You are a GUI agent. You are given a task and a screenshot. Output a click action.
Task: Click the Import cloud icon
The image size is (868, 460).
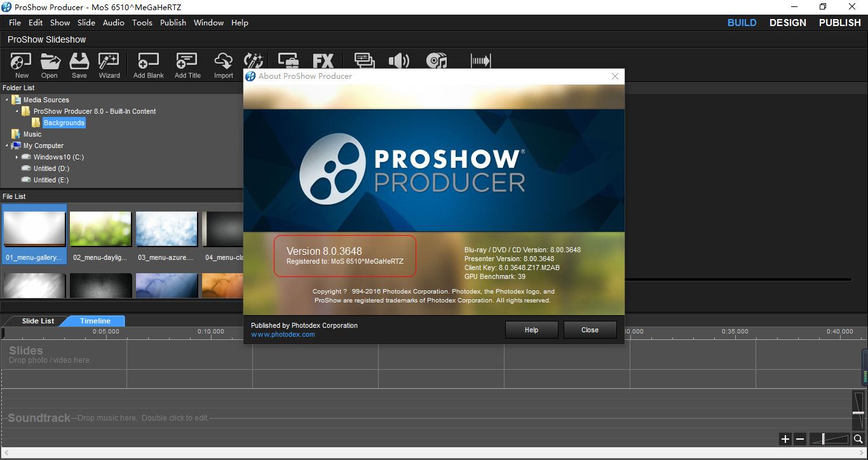point(224,65)
